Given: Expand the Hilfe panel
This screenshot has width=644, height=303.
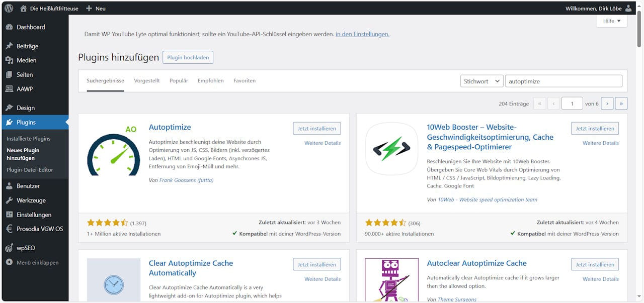Looking at the screenshot, I should tap(611, 21).
